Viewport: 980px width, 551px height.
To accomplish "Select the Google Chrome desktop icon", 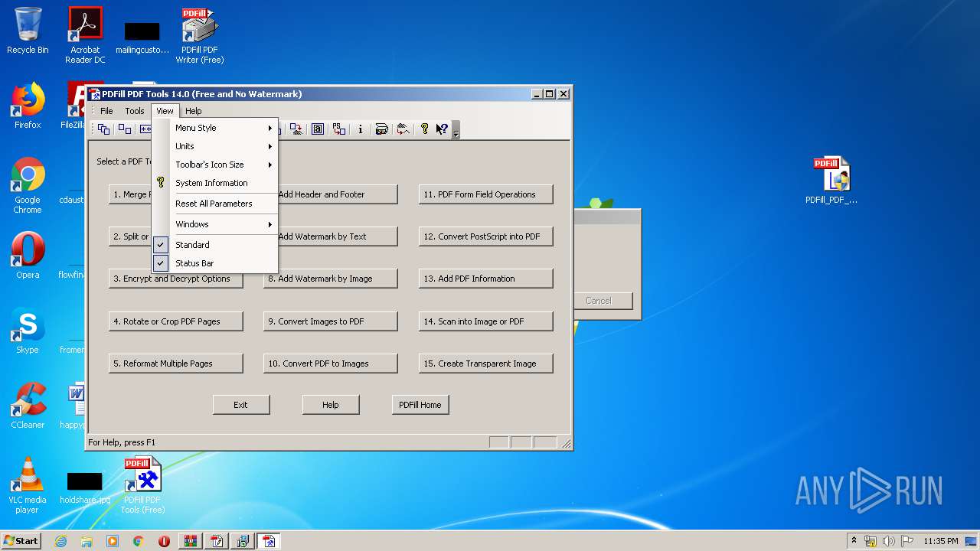I will 28,185.
